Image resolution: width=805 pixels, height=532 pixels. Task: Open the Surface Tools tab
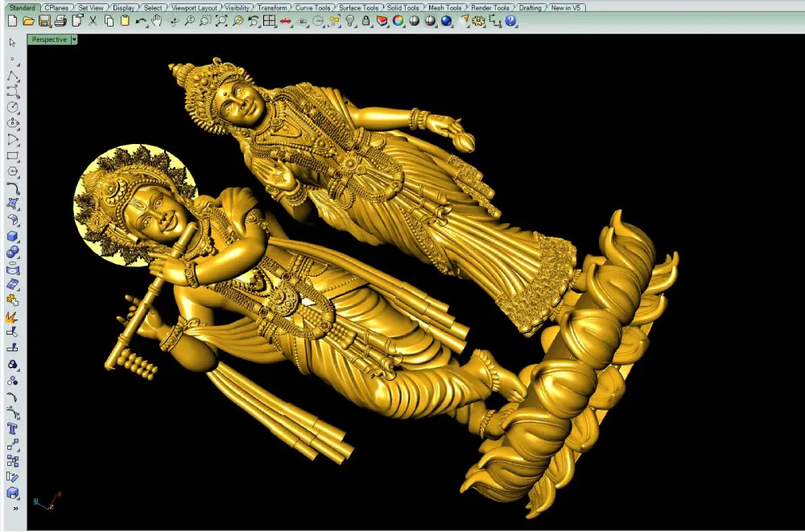pyautogui.click(x=359, y=8)
